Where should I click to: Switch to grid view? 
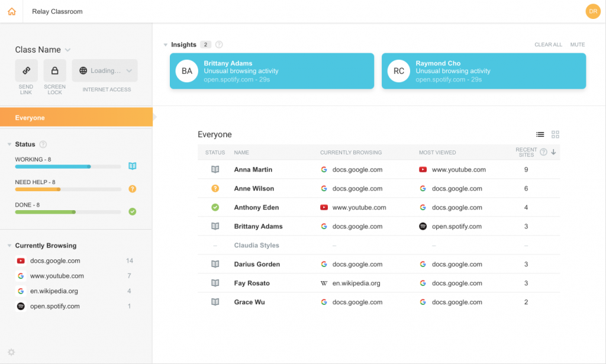coord(555,134)
